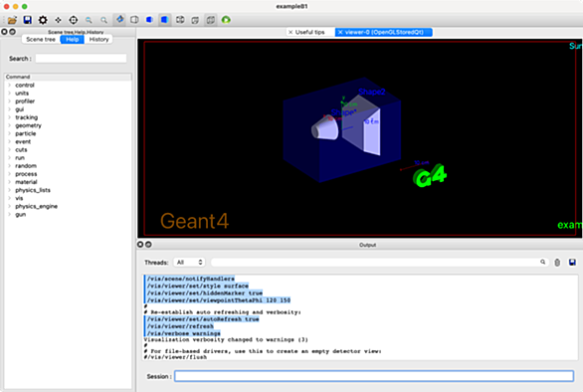583x392 pixels.
Task: Click the /vis/viewer/refresh output line
Action: click(180, 326)
